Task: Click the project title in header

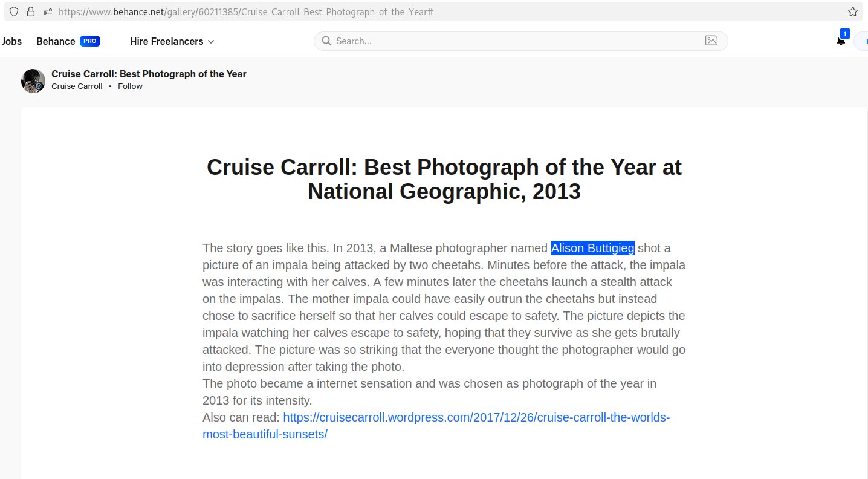Action: 149,74
